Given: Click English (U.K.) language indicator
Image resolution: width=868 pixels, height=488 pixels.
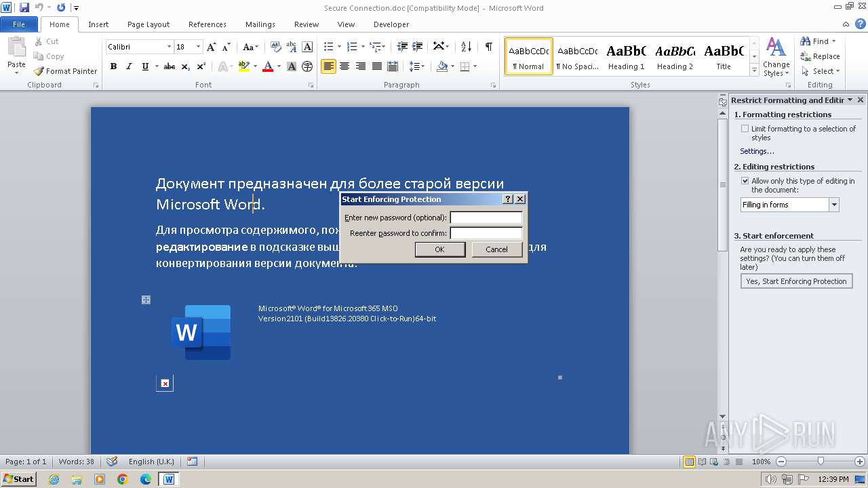Looking at the screenshot, I should (151, 462).
